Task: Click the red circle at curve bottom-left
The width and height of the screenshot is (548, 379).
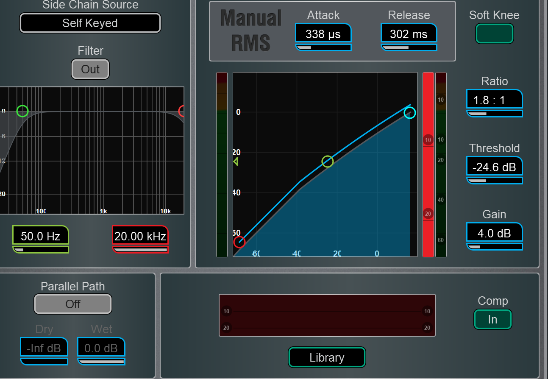Action: point(239,242)
